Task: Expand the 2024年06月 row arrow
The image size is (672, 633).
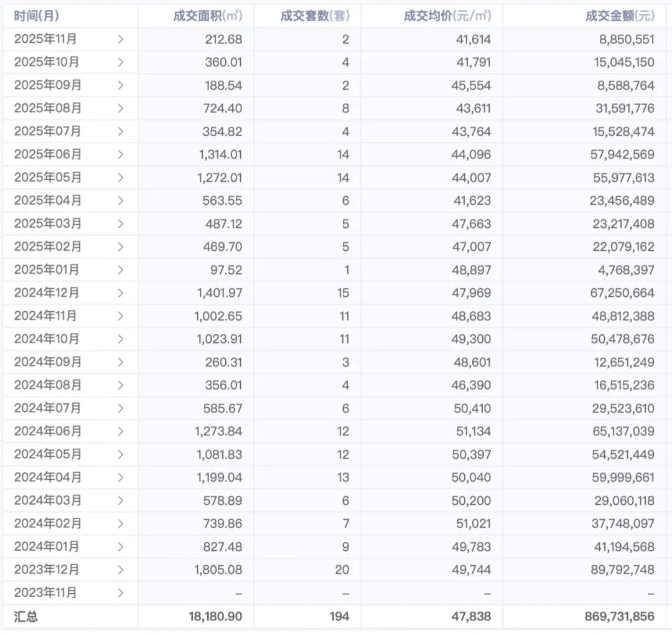Action: pyautogui.click(x=120, y=431)
